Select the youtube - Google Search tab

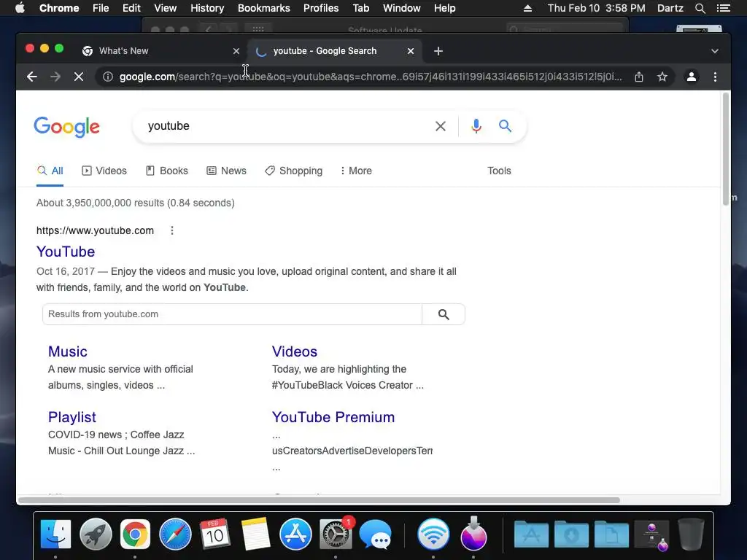[x=335, y=51]
